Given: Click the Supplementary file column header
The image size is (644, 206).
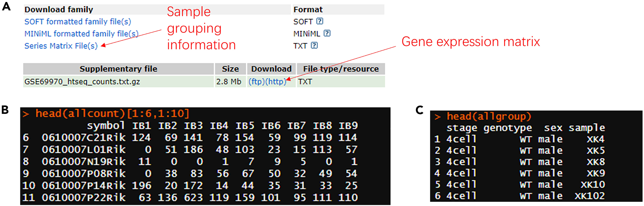Looking at the screenshot, I should click(x=118, y=69).
